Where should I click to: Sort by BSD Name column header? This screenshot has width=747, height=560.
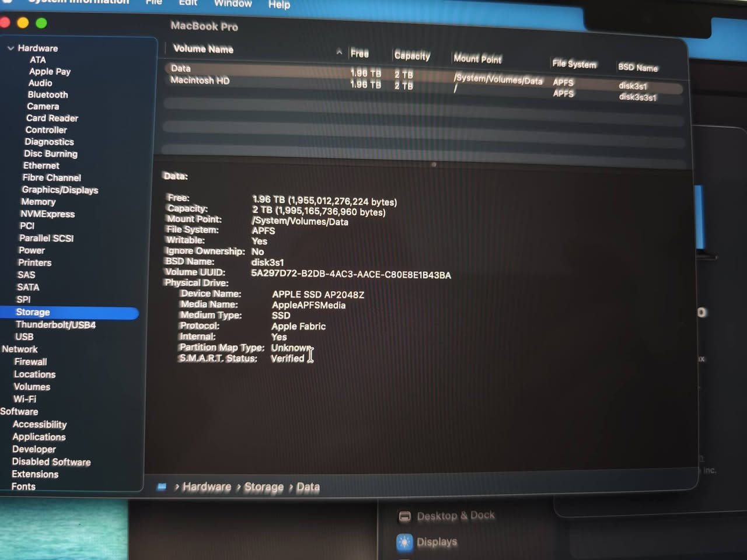point(638,68)
